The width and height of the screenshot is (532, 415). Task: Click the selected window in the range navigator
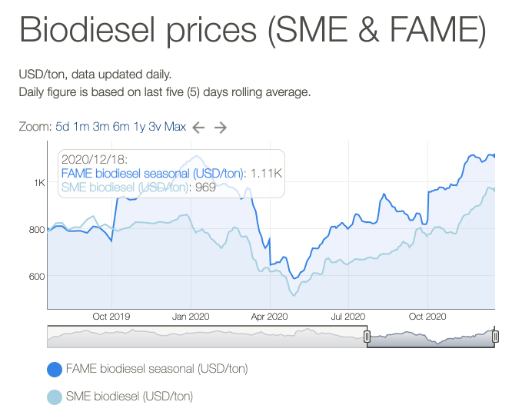point(431,337)
